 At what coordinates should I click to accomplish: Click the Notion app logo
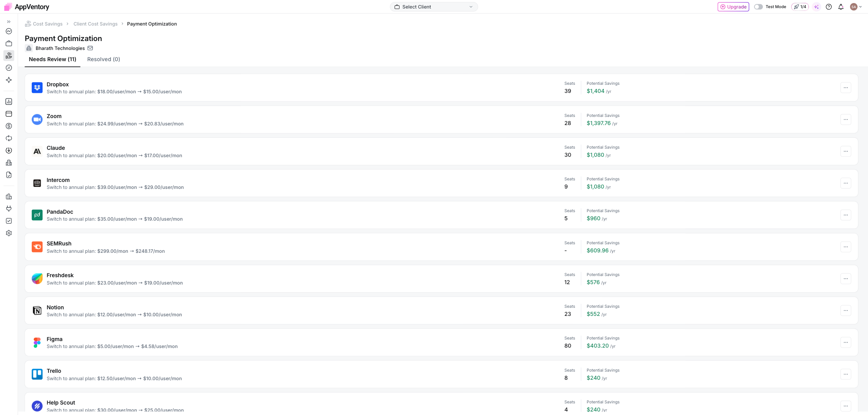coord(37,310)
